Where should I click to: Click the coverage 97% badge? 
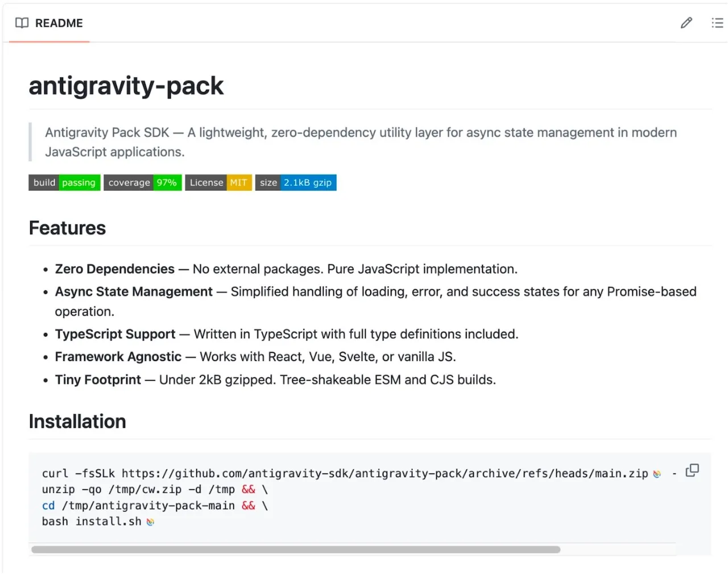(143, 182)
